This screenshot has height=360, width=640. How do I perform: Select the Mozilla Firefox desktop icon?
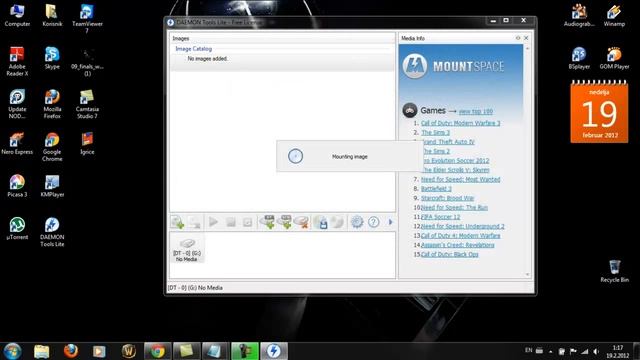[x=52, y=104]
